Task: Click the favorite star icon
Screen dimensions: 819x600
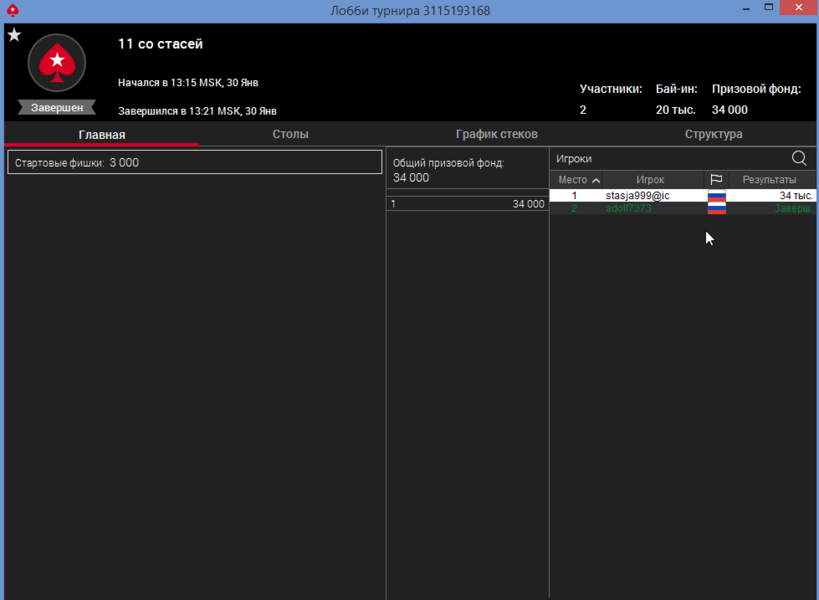Action: pyautogui.click(x=14, y=35)
